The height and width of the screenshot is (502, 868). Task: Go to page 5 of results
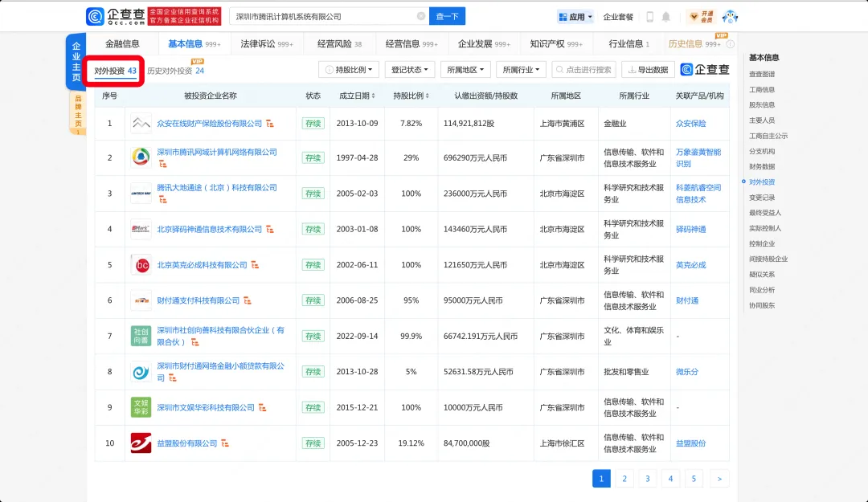(694, 479)
